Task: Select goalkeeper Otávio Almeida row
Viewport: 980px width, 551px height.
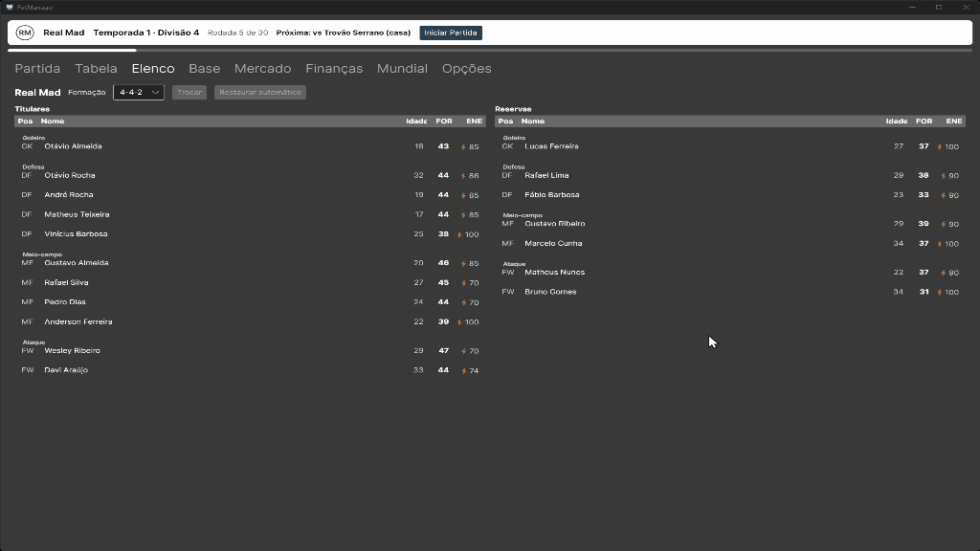Action: click(250, 146)
